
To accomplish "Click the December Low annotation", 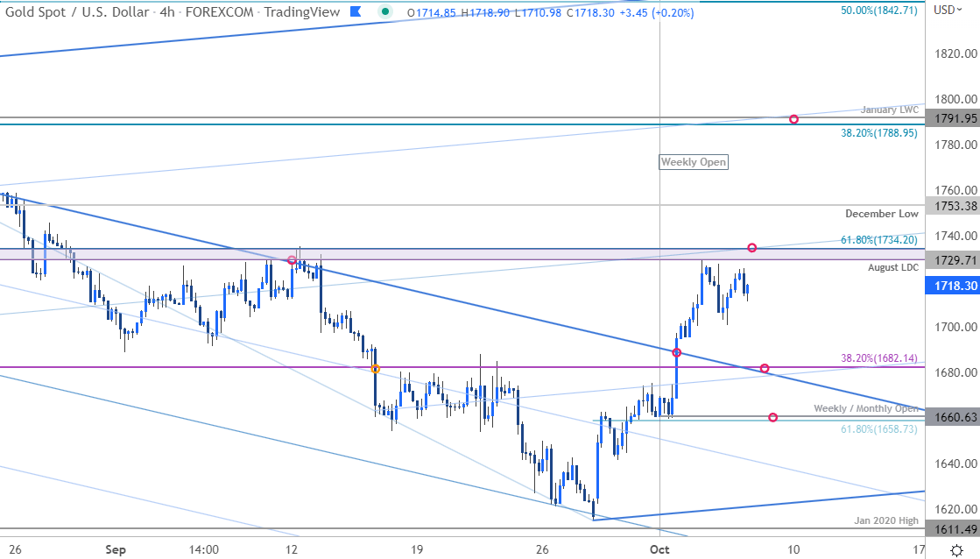I will coord(882,214).
